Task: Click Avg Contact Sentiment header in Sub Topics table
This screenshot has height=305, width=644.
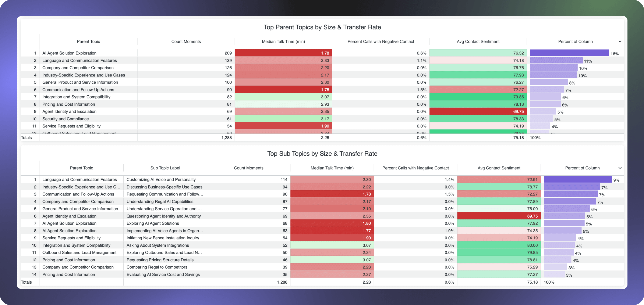Action: tap(499, 168)
